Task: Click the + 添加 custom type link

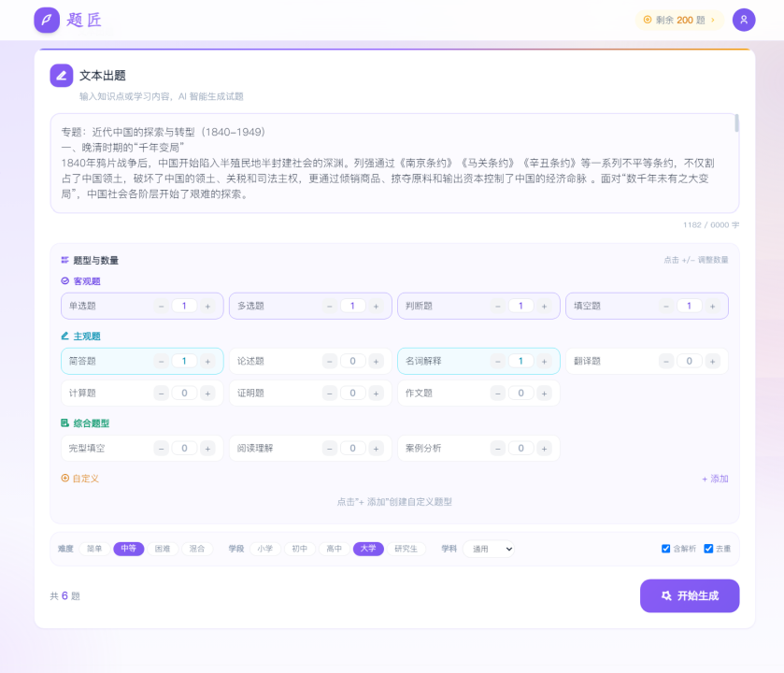Action: click(715, 479)
